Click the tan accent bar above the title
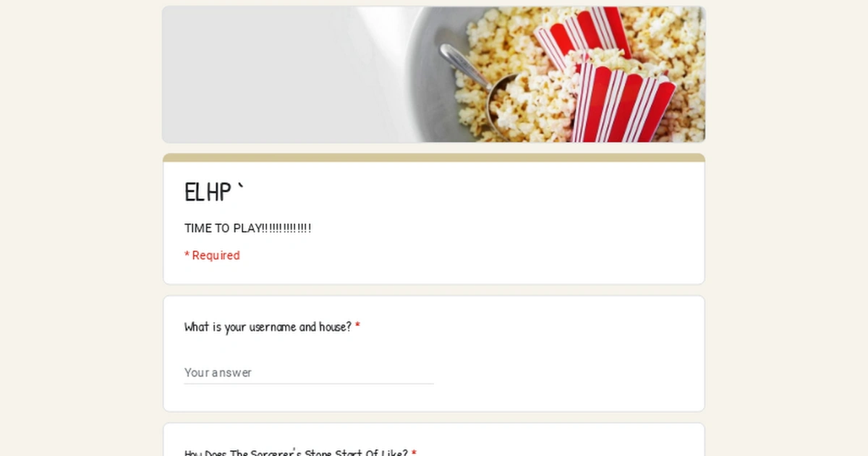The height and width of the screenshot is (456, 868). (x=434, y=157)
